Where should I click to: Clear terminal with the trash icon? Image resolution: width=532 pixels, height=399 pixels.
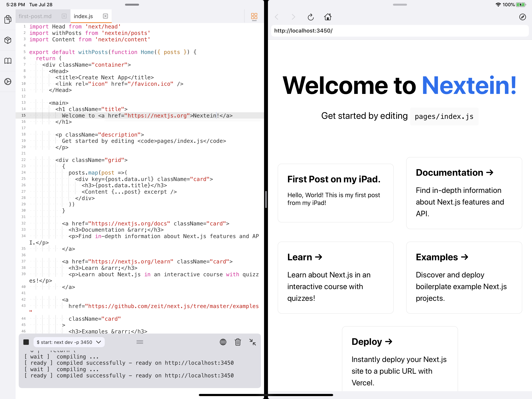tap(238, 342)
